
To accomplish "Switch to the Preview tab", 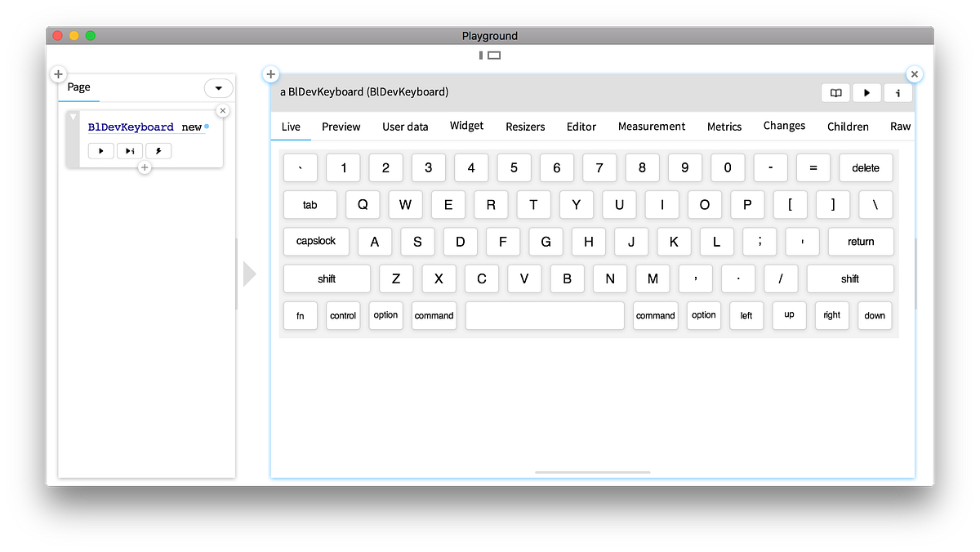I will 341,127.
